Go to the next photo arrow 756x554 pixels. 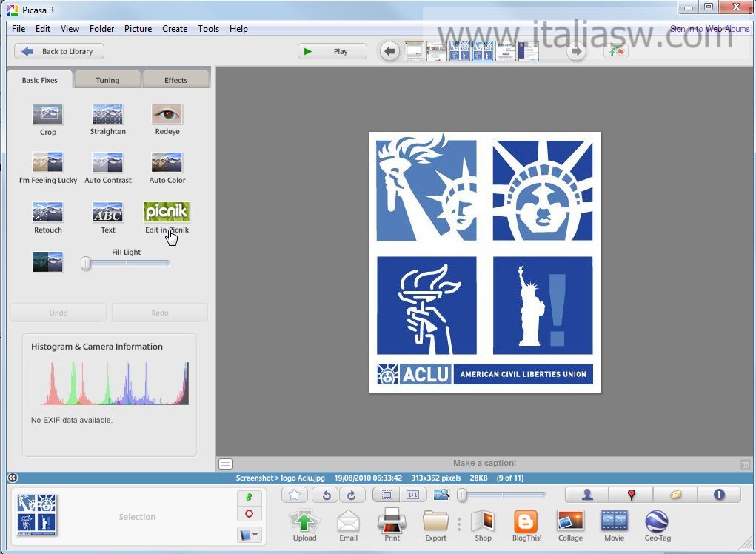[x=575, y=51]
